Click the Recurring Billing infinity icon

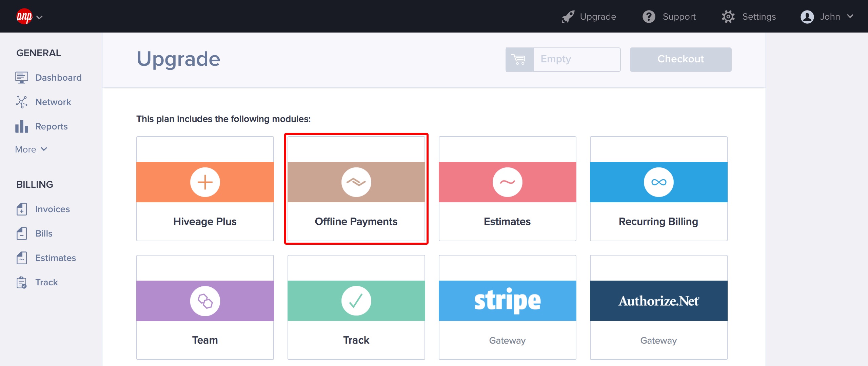point(658,182)
